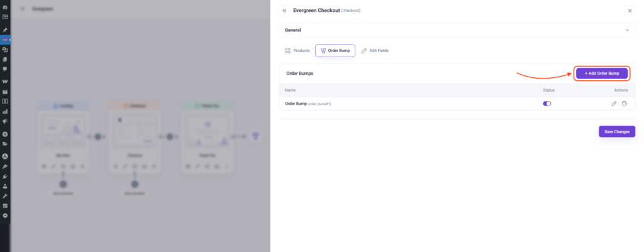
Task: Open Comments icon in admin sidebar
Action: tap(5, 68)
